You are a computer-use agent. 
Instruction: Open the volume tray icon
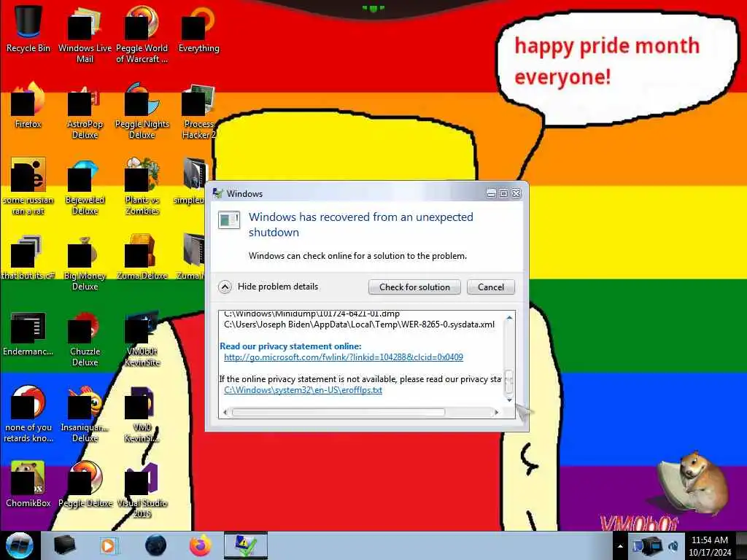tap(673, 546)
